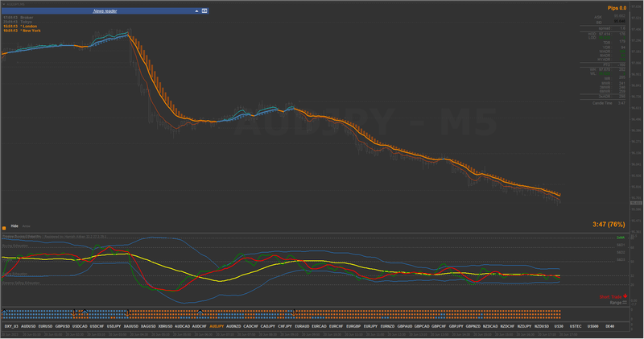Switch chart to EURAUD symbol

(302, 326)
